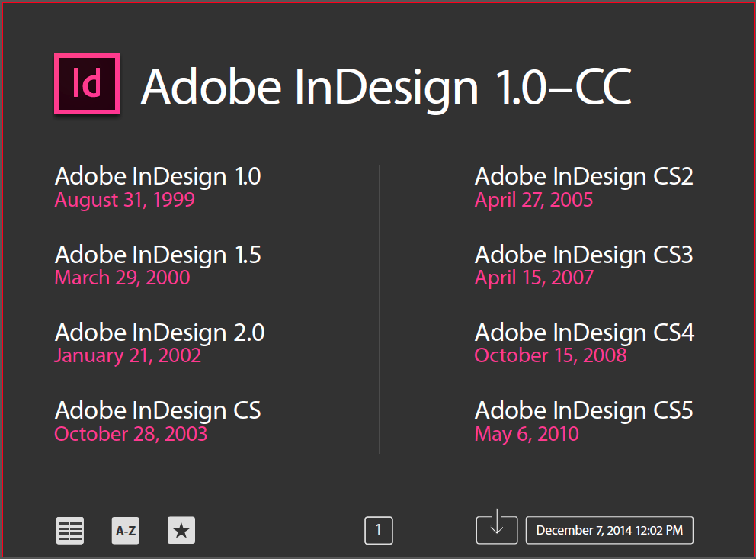756x559 pixels.
Task: Click the pink InDesign Id logo
Action: pyautogui.click(x=87, y=84)
